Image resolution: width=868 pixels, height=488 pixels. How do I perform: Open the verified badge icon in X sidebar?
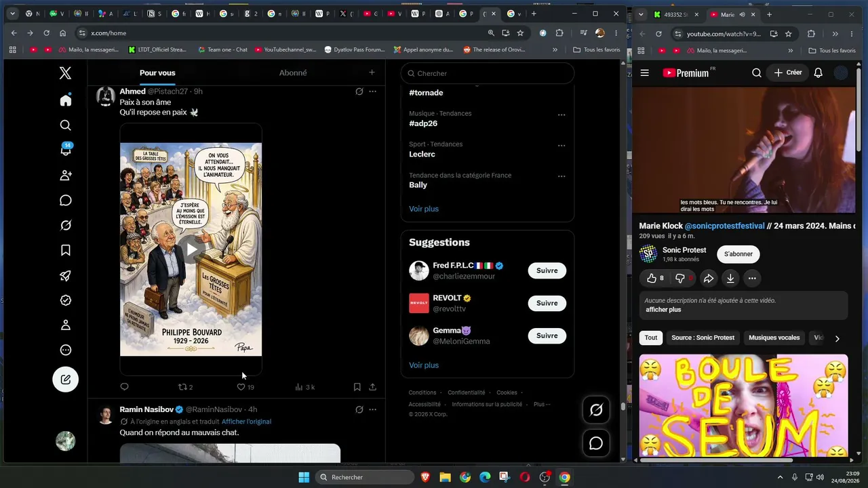[66, 300]
